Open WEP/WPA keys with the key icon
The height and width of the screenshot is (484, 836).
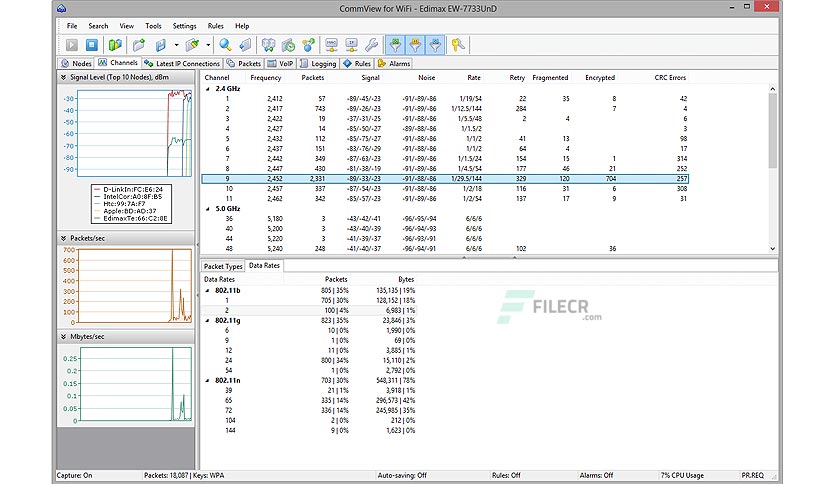coord(458,45)
